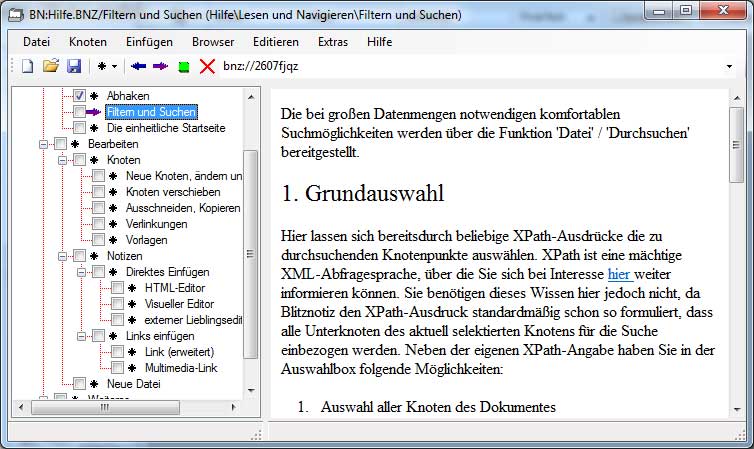Open the Extras menu
The width and height of the screenshot is (754, 449).
tap(333, 42)
